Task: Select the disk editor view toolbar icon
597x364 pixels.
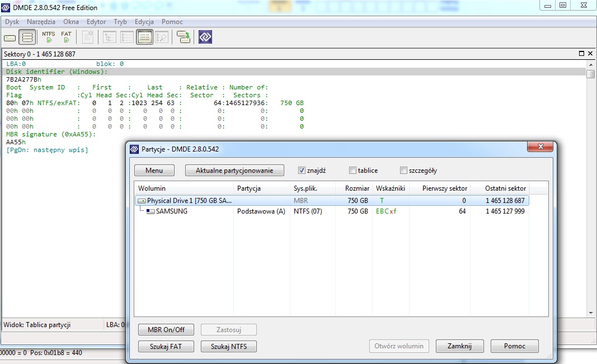Action: (145, 37)
